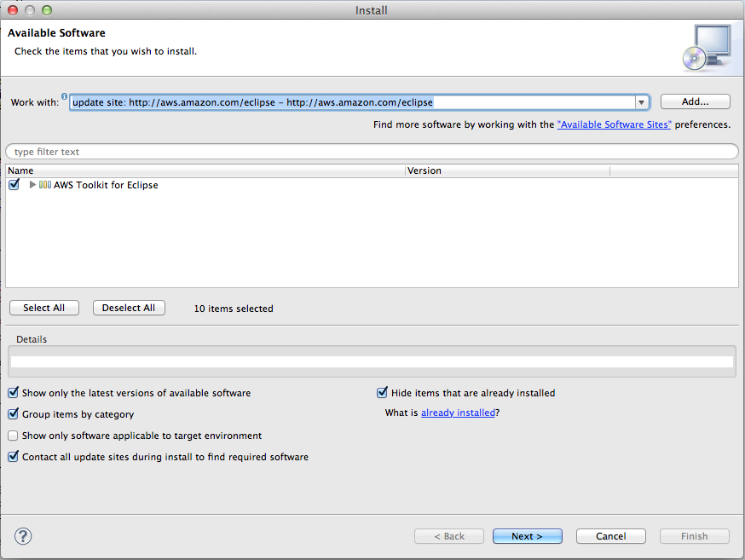Screen dimensions: 745x560
Task: Click the 10 items selected text
Action: click(x=234, y=309)
